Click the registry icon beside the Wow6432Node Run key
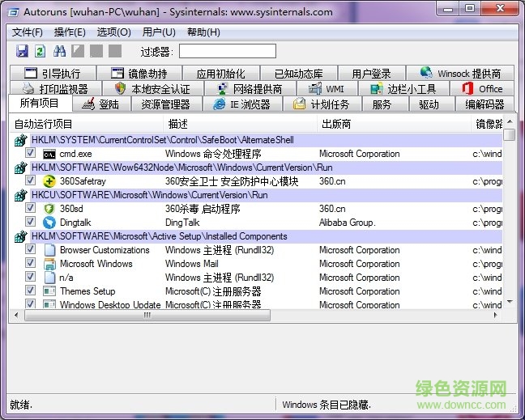Screen dimensions: 525x420 tap(20, 168)
